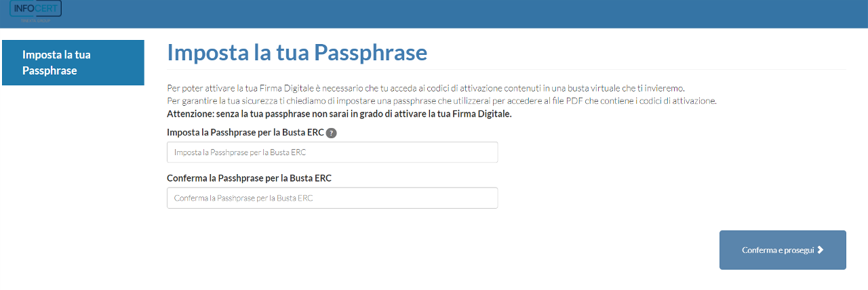Click the label Imposta la Passhprase per la Busta ERC
The height and width of the screenshot is (290, 868).
tap(245, 133)
